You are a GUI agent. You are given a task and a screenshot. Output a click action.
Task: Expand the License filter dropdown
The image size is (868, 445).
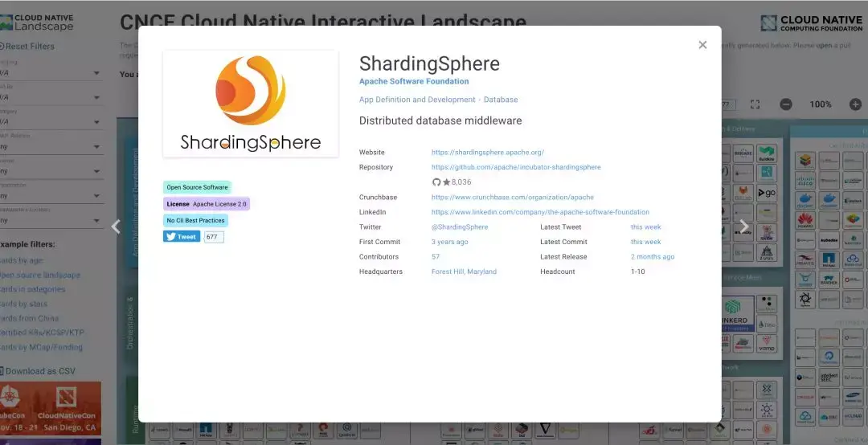[51, 171]
